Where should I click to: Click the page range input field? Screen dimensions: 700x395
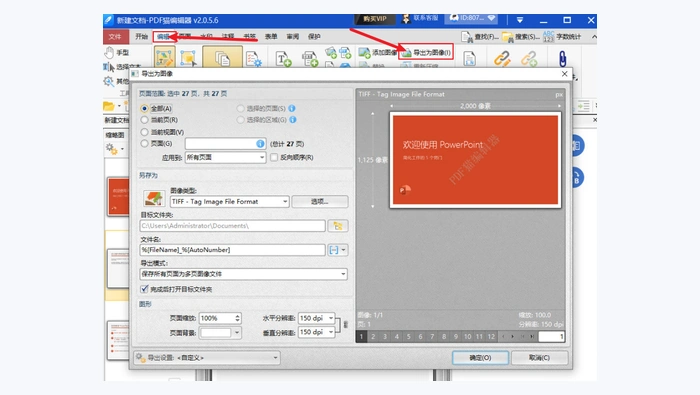point(225,143)
